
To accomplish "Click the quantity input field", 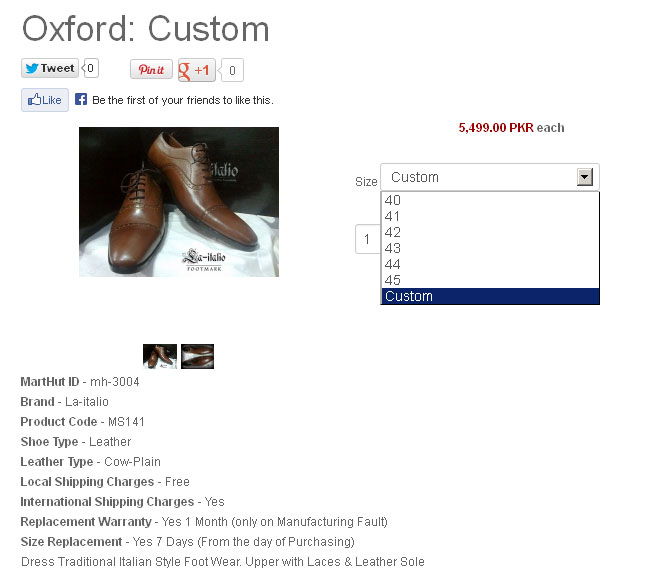I will (368, 239).
